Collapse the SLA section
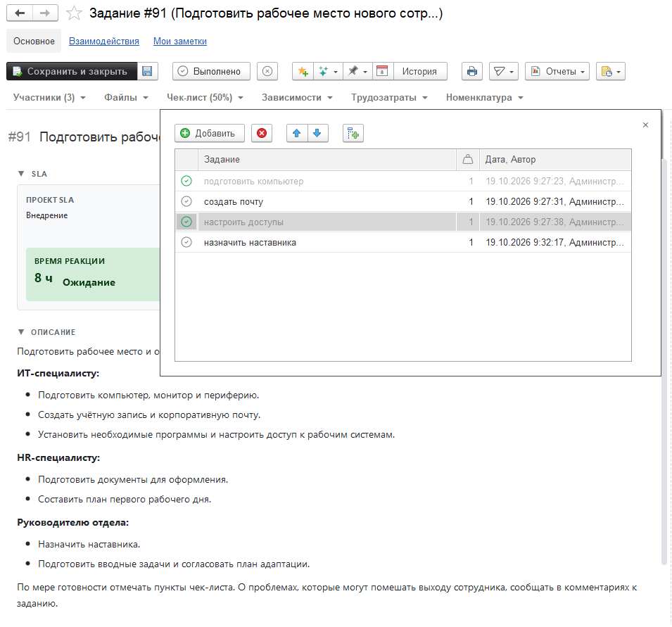The height and width of the screenshot is (627, 672). point(21,174)
